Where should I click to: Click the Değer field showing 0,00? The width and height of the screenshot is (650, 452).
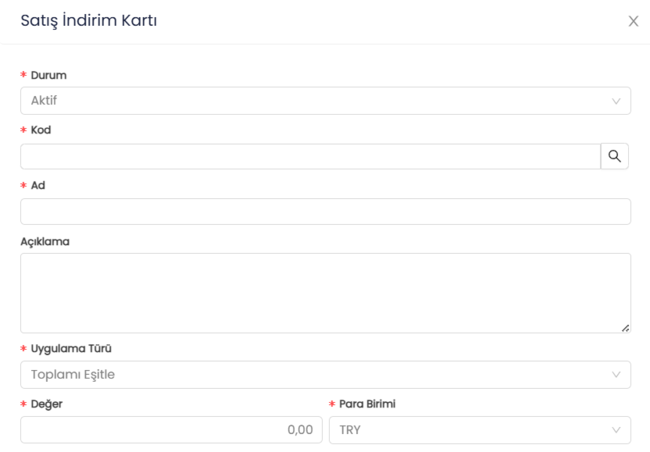(x=171, y=430)
